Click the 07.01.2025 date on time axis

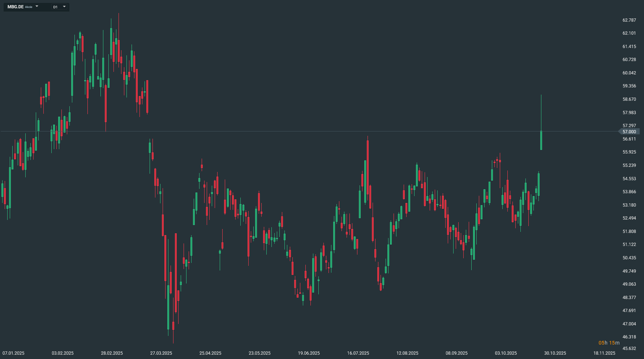click(13, 353)
